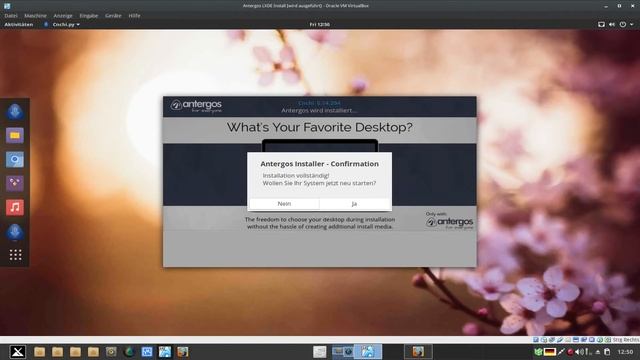Open the Aktivitäten overview
The width and height of the screenshot is (640, 360).
click(x=18, y=24)
